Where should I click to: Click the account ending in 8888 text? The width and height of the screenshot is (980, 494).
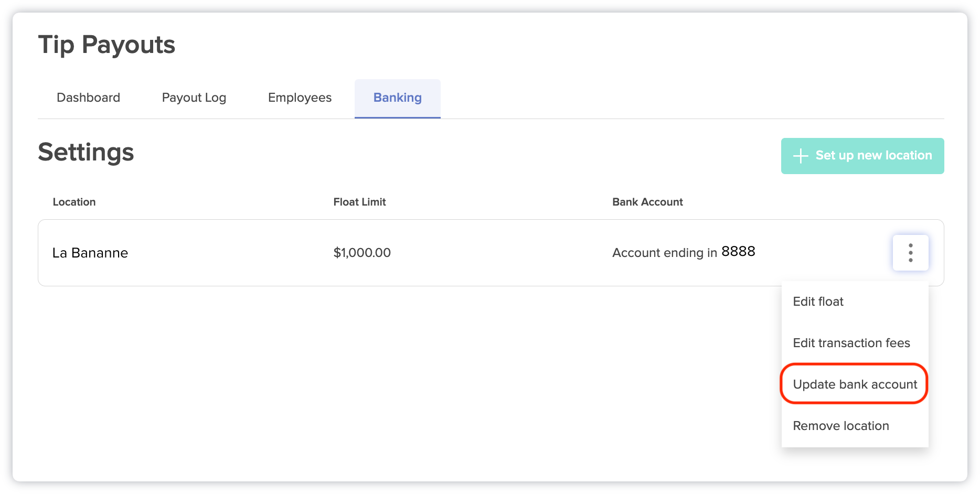683,252
